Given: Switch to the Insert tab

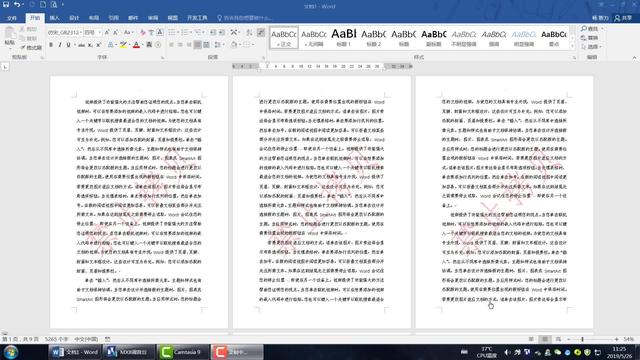Looking at the screenshot, I should coord(54,18).
